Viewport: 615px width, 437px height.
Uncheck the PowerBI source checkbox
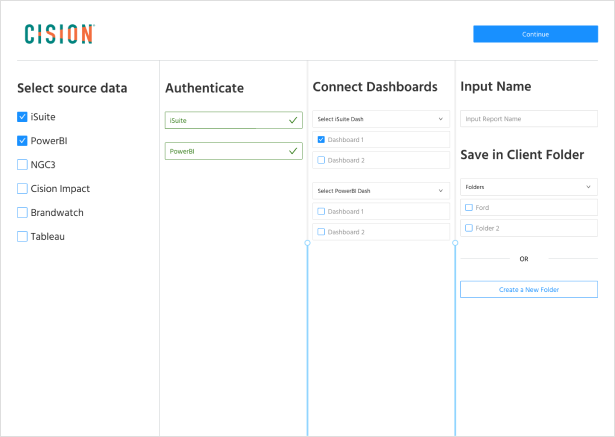22,141
